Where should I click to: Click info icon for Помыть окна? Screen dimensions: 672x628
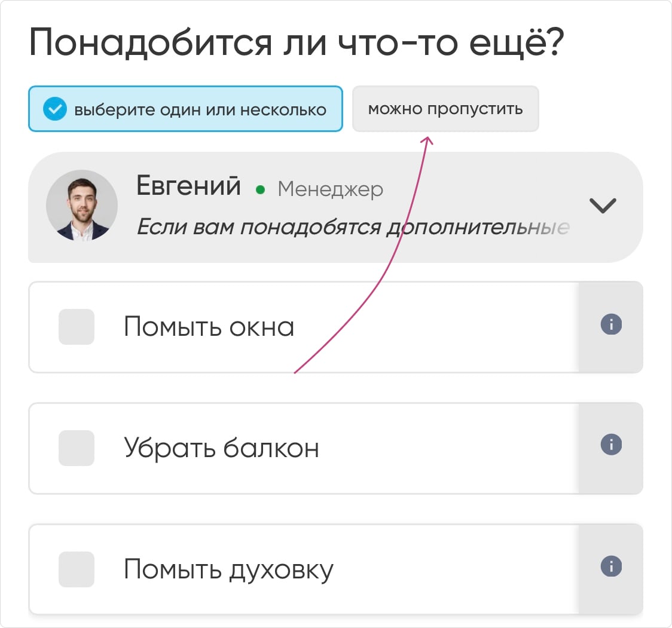610,325
